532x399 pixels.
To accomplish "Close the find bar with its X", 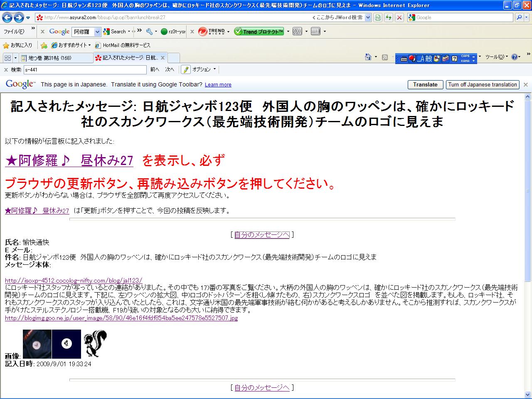I will [6, 70].
